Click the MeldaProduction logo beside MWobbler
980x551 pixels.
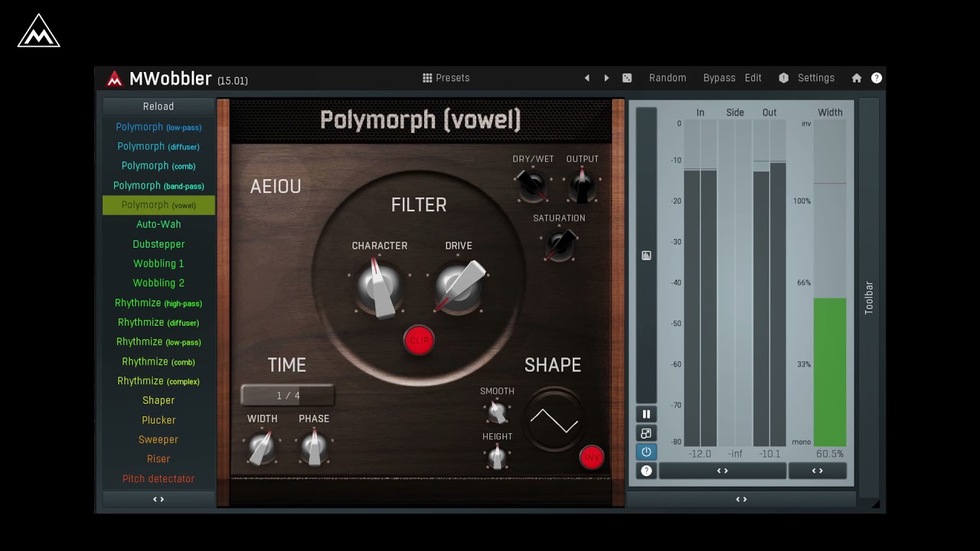[x=115, y=79]
